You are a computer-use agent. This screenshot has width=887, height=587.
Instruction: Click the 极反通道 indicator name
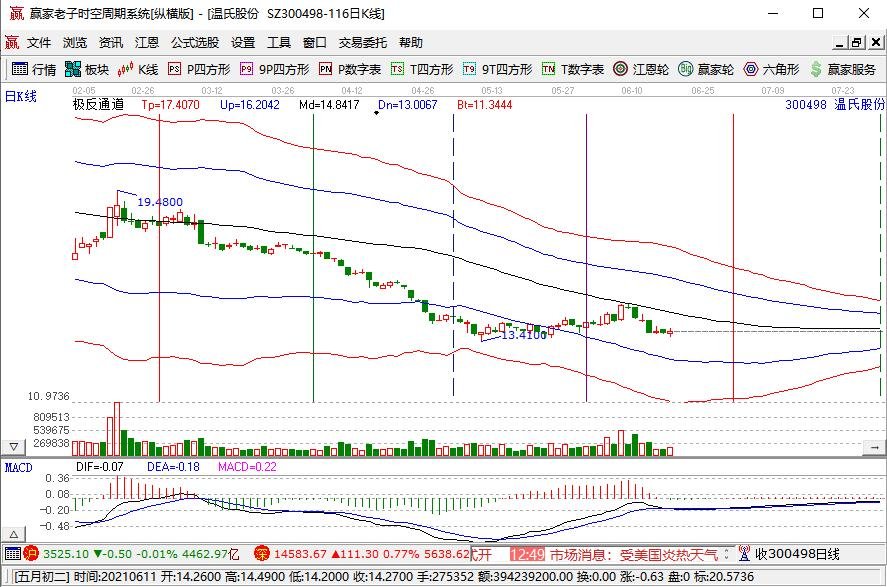coord(98,104)
